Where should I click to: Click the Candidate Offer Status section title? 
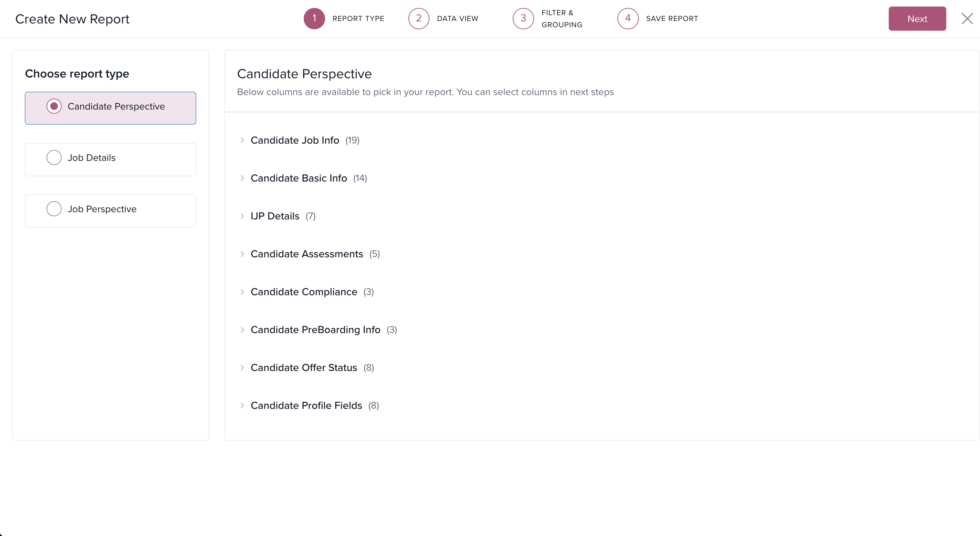point(304,368)
